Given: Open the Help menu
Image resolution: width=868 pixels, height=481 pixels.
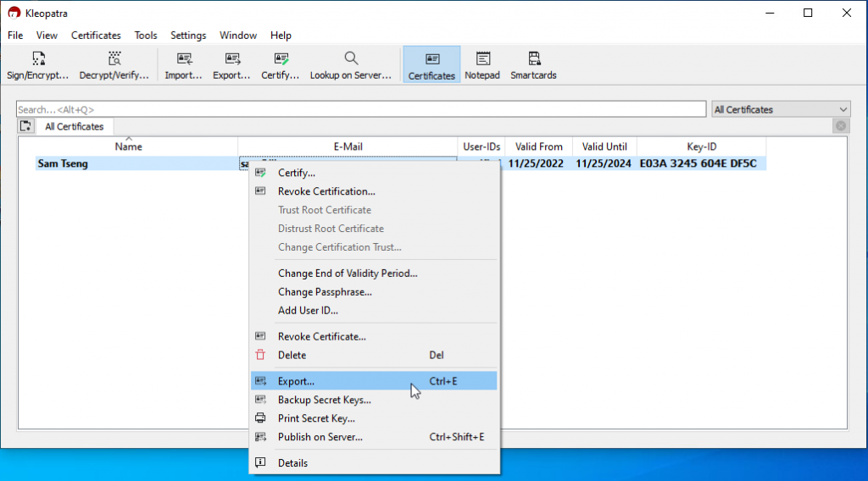Looking at the screenshot, I should click(281, 36).
